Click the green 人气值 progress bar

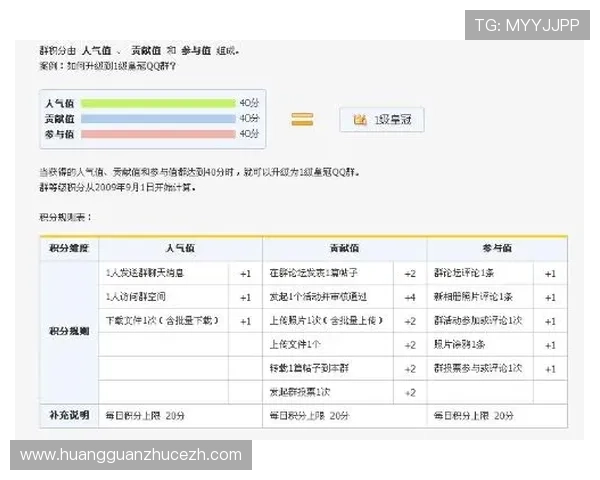pyautogui.click(x=158, y=103)
